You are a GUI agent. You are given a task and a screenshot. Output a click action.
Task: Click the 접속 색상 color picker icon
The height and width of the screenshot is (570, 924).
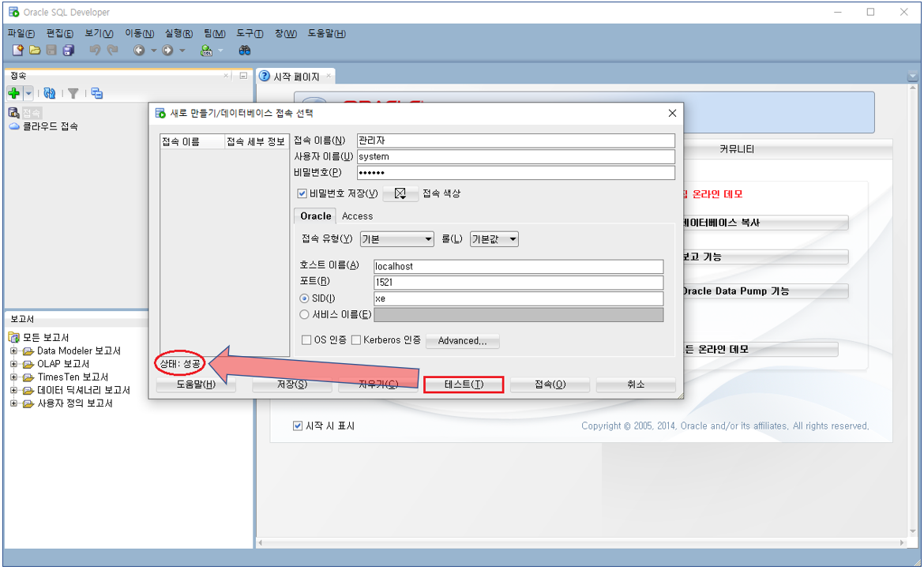pos(400,193)
